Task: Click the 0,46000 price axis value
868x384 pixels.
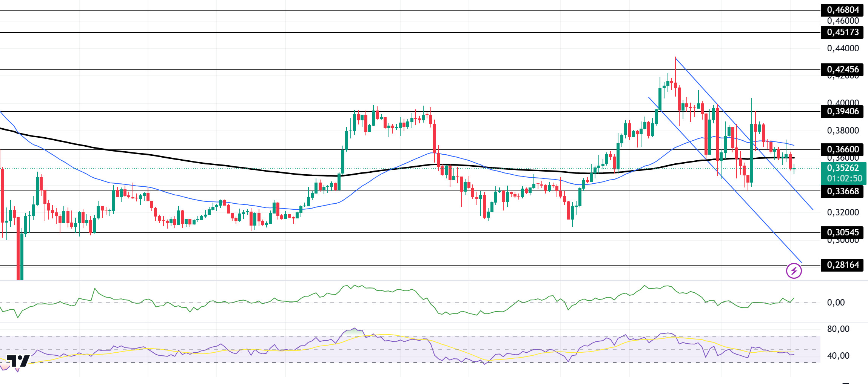Action: click(843, 21)
